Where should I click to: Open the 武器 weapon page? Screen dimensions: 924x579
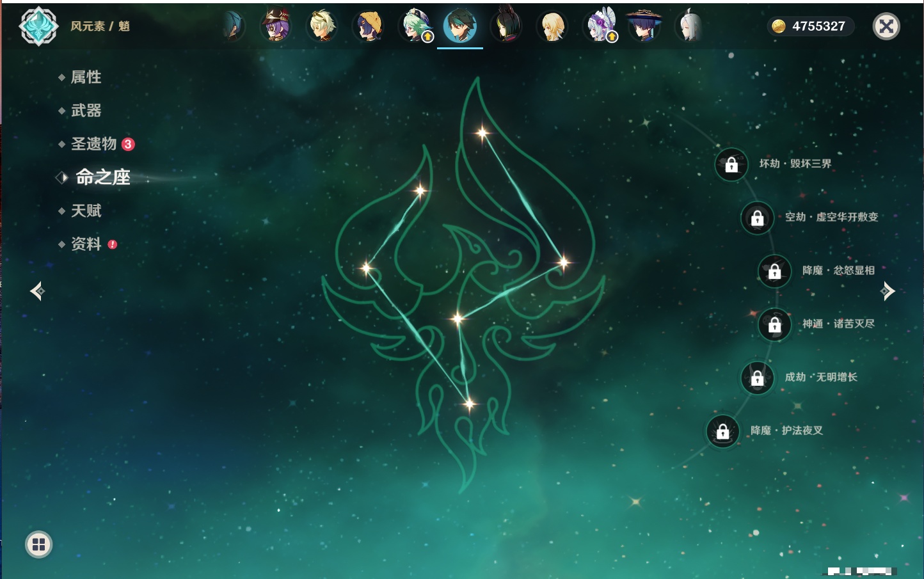point(86,111)
